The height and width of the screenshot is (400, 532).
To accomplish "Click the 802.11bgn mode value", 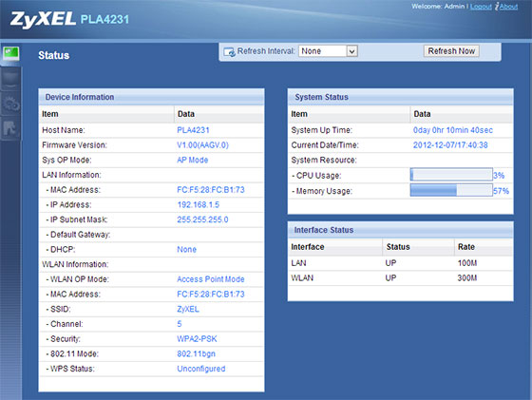I will click(196, 353).
